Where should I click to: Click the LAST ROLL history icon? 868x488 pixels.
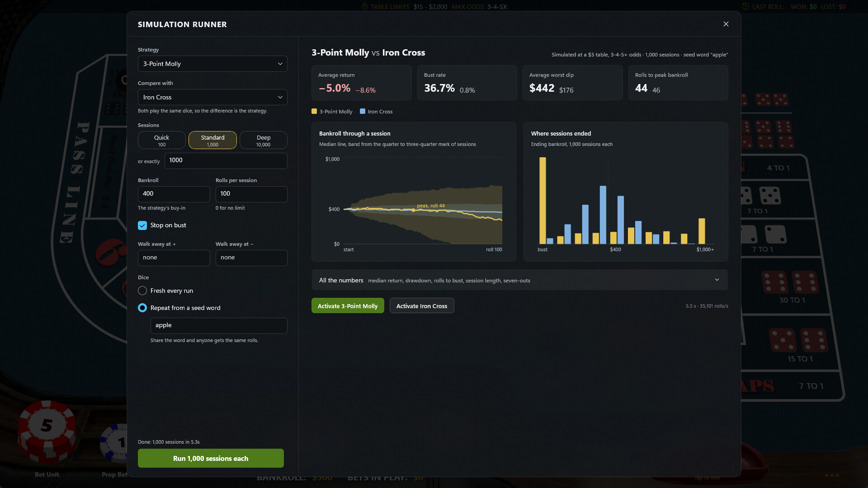click(x=745, y=6)
